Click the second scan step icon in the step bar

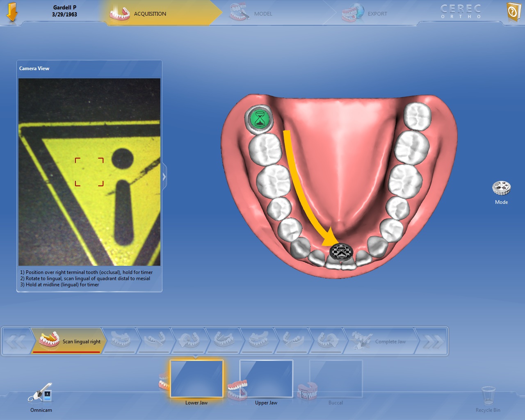pyautogui.click(x=120, y=340)
